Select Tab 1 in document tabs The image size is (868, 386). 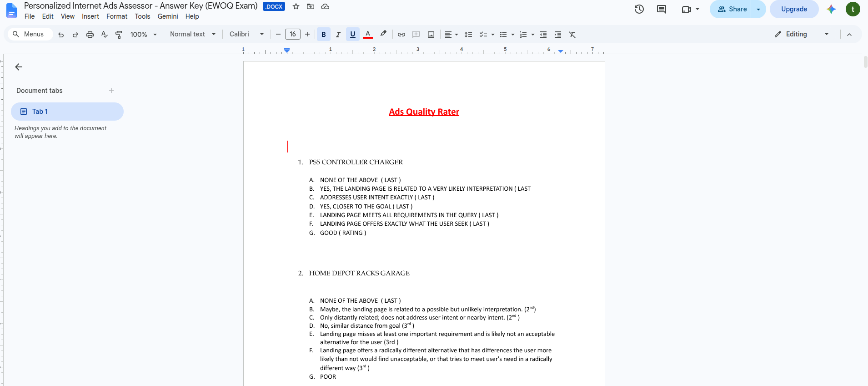pyautogui.click(x=67, y=112)
